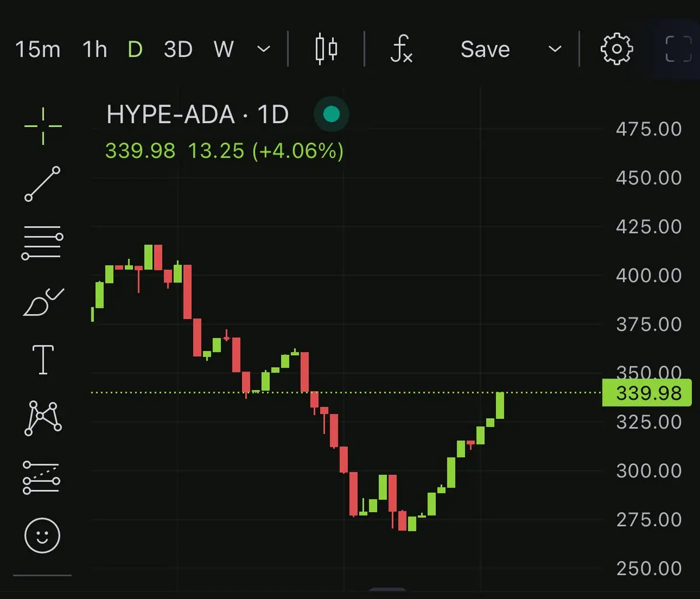
Task: Select the trend line drawing tool
Action: 43,184
